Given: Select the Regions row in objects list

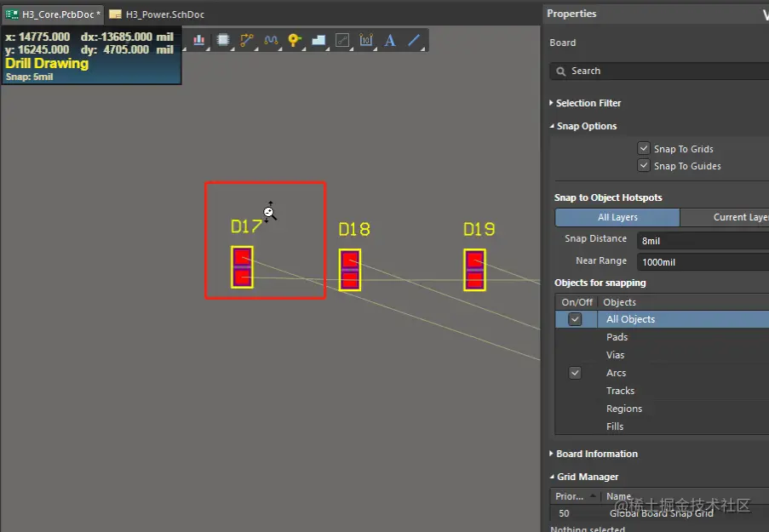Looking at the screenshot, I should (x=662, y=409).
